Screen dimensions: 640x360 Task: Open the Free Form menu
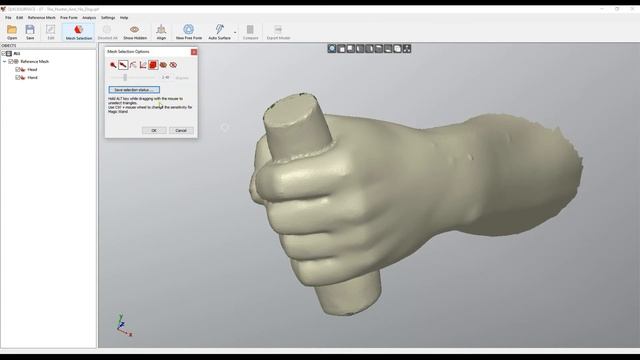[69, 18]
